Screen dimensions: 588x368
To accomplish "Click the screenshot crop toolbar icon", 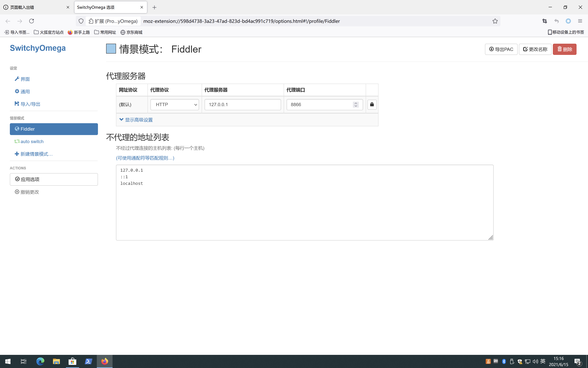I will (545, 21).
